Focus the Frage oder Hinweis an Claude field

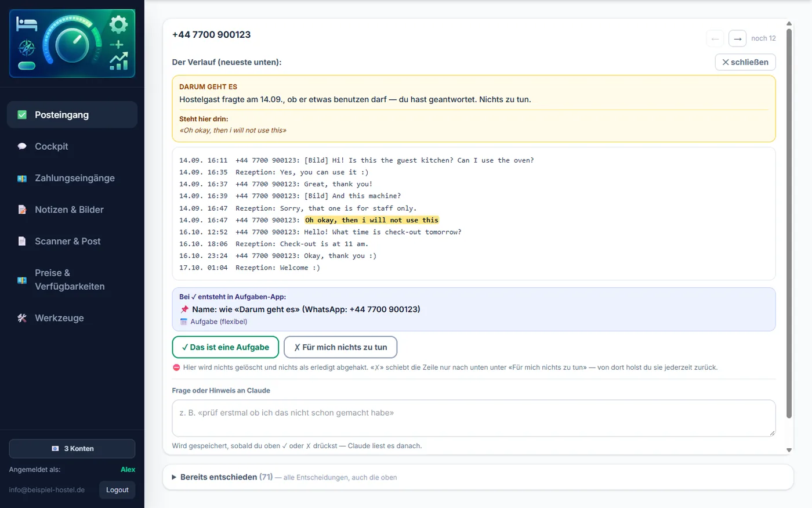coord(474,418)
